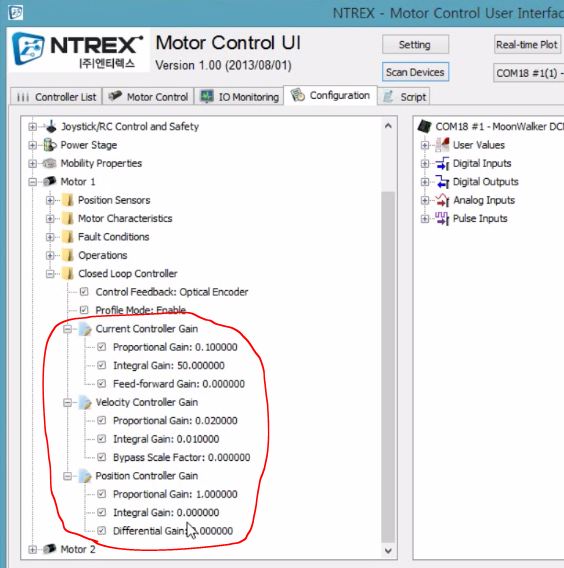Click the Motor 1 motor icon
The width and height of the screenshot is (564, 568).
(x=50, y=181)
